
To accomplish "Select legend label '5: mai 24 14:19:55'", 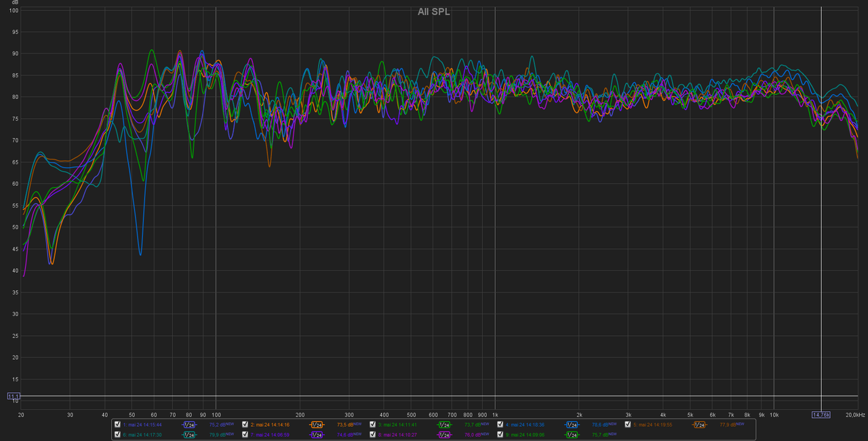I will (652, 425).
